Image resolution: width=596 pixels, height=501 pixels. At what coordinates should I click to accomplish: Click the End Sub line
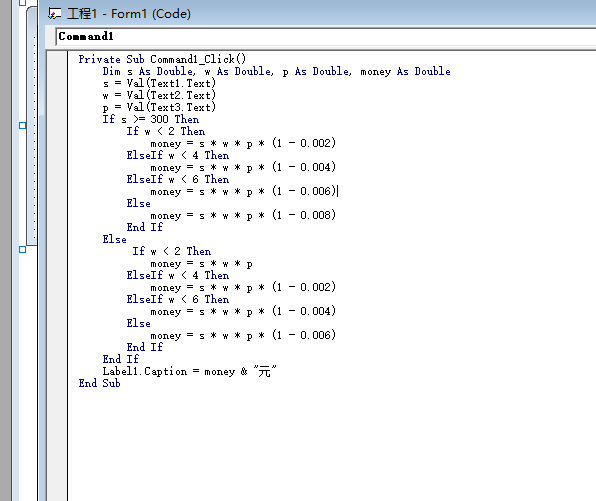(x=100, y=383)
